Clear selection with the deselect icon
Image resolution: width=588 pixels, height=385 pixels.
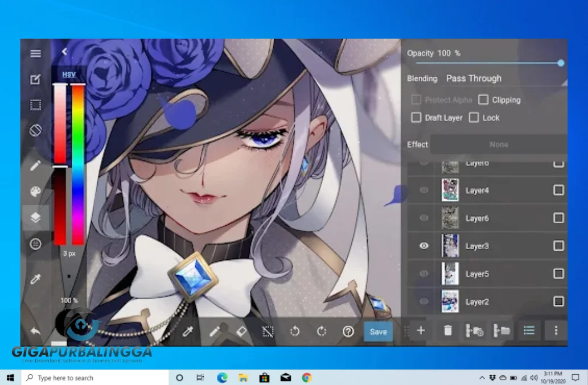pos(268,332)
